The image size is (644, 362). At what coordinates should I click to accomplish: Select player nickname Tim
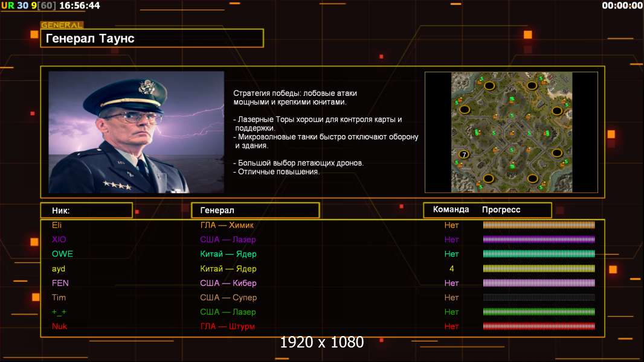coord(59,297)
